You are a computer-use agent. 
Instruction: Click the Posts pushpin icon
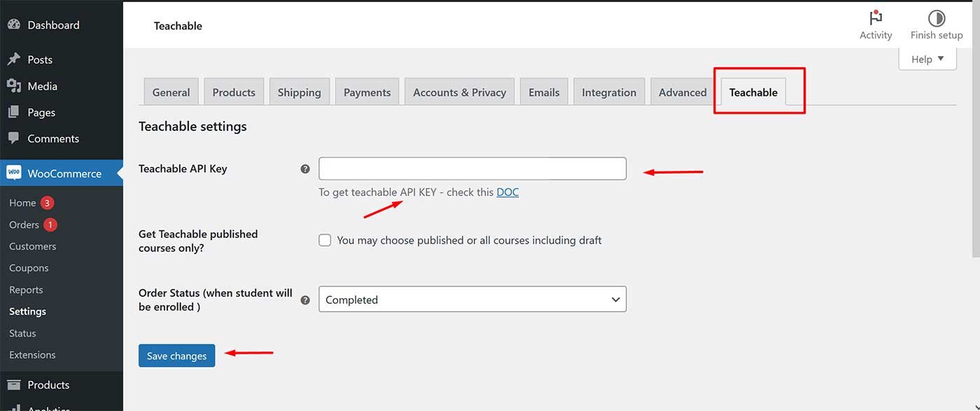pyautogui.click(x=13, y=60)
